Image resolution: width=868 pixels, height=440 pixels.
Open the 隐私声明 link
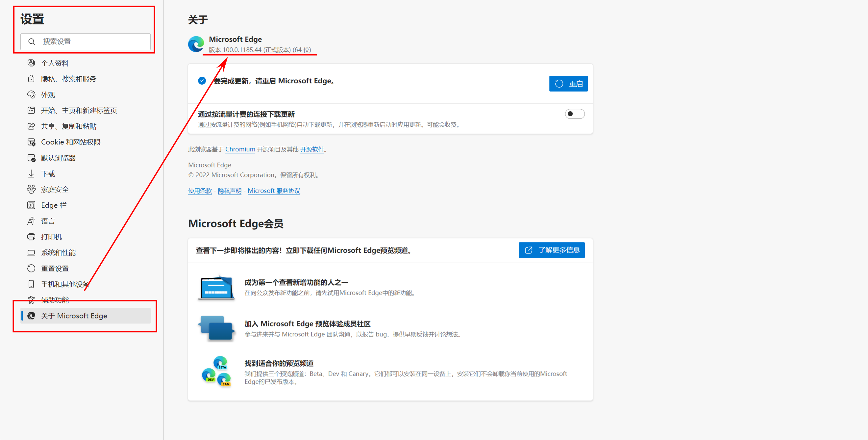(x=230, y=191)
